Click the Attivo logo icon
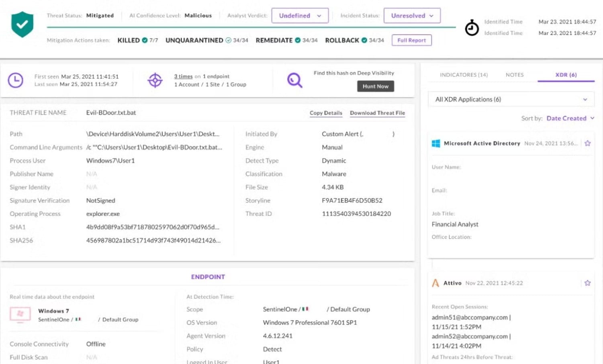The height and width of the screenshot is (364, 603). pyautogui.click(x=435, y=283)
